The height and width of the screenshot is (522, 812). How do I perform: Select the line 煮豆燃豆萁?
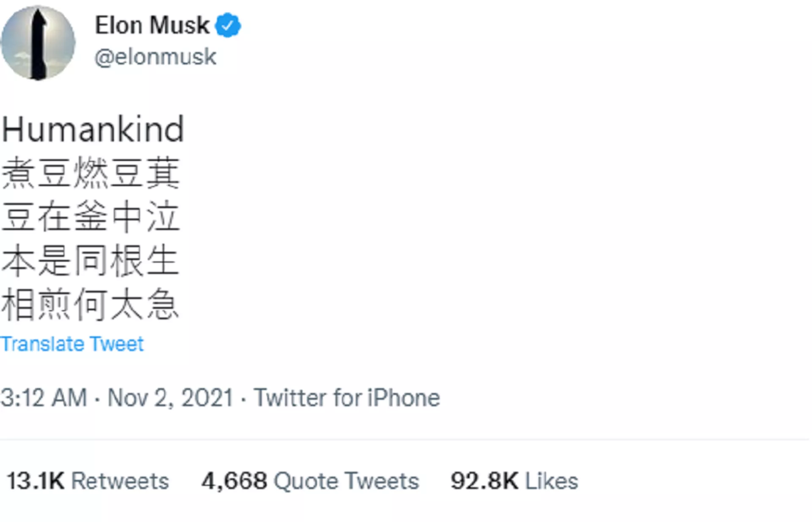[91, 173]
